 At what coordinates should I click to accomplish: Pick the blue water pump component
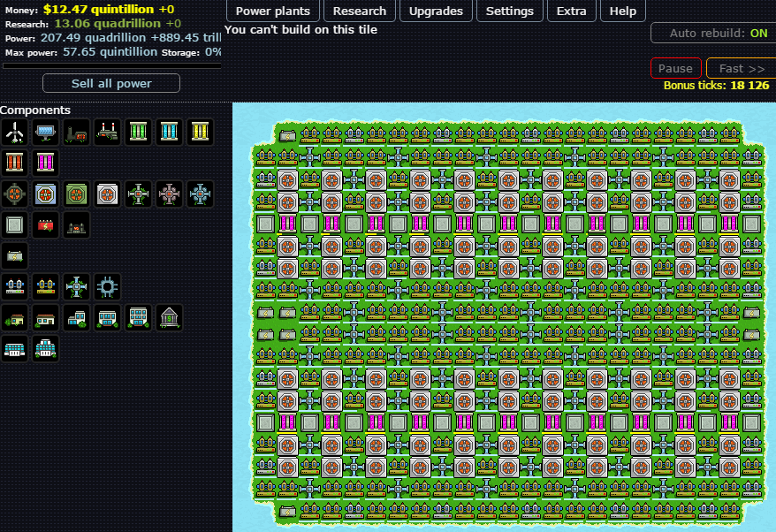pos(14,286)
